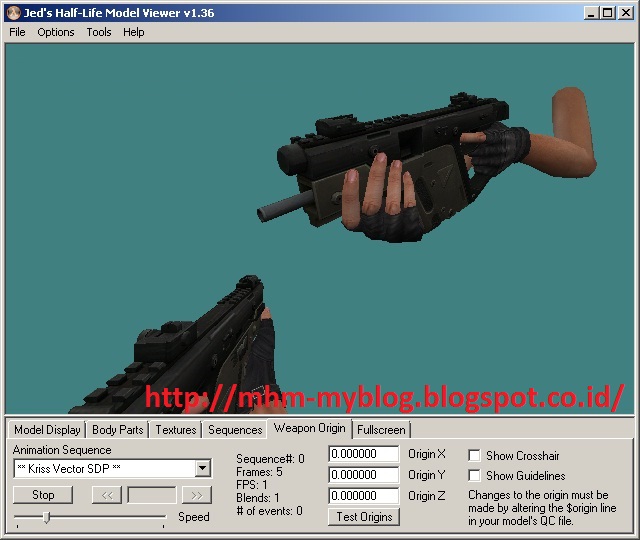This screenshot has width=640, height=540.
Task: Minimize the Model Viewer window
Action: (x=591, y=13)
